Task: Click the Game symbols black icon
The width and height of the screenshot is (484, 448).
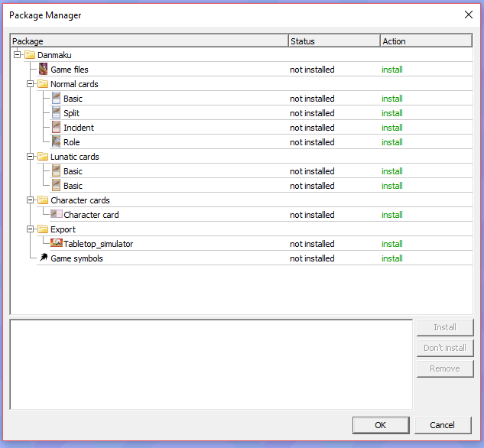Action: pos(44,258)
